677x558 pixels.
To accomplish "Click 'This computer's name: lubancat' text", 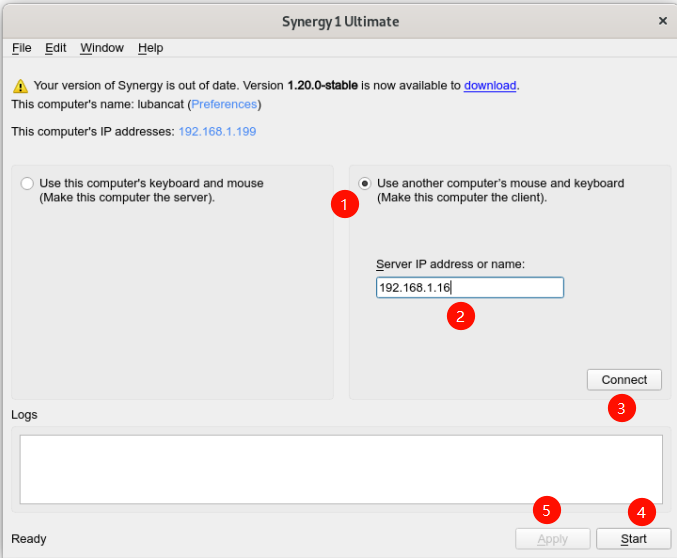I will [98, 105].
